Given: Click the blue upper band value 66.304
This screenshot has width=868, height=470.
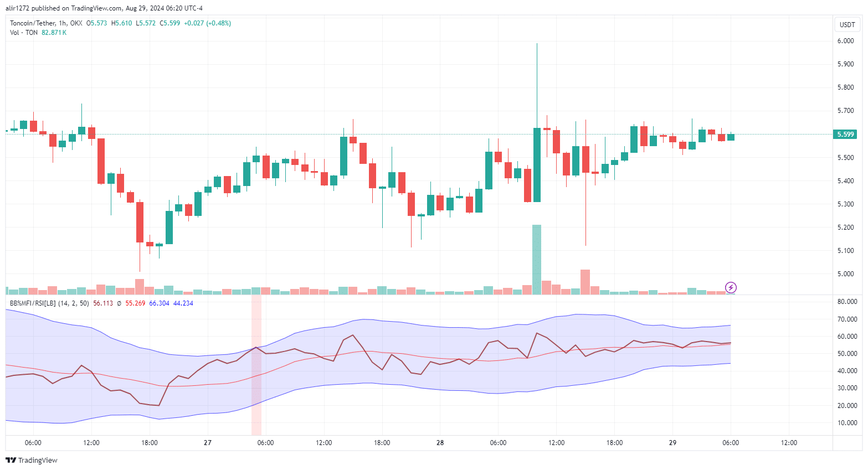Looking at the screenshot, I should [159, 303].
